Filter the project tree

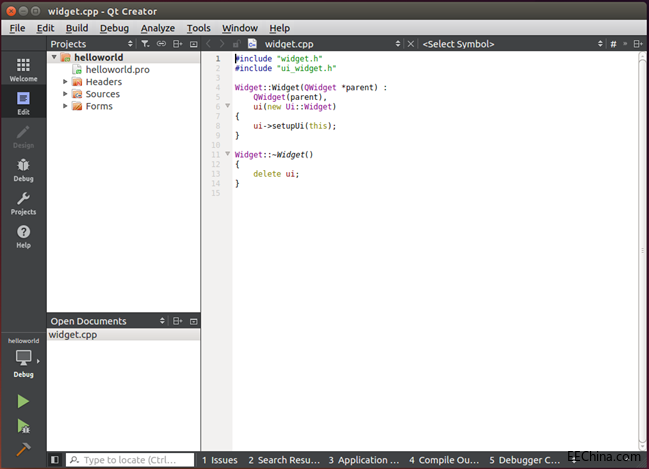145,44
